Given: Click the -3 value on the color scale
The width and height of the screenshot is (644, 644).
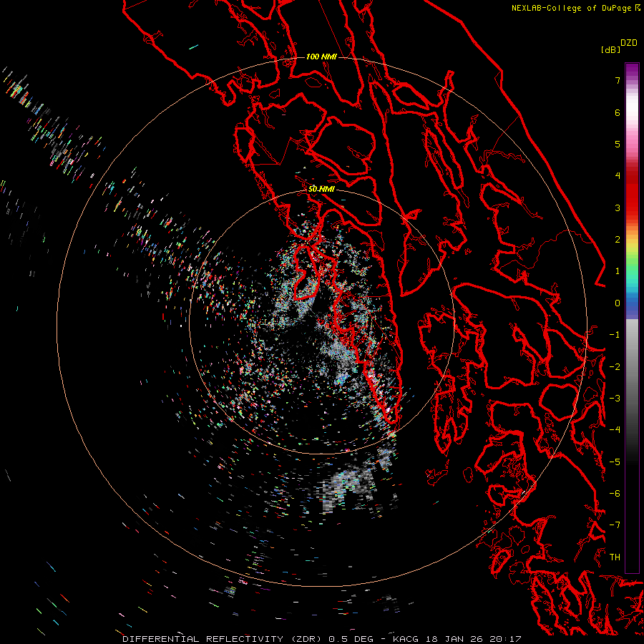Looking at the screenshot, I should tap(615, 399).
